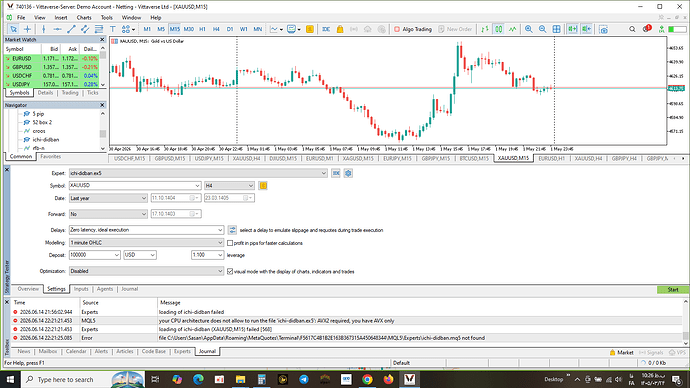
Task: Zoom in on the chart
Action: 529,29
